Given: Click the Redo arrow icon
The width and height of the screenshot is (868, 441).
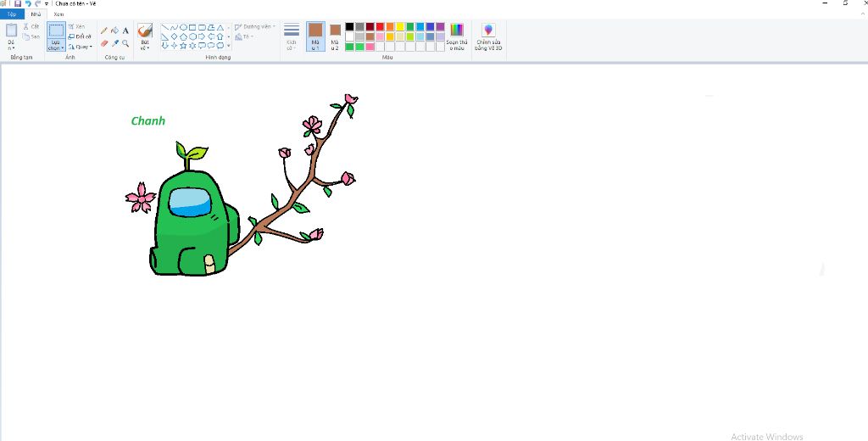Looking at the screenshot, I should (x=38, y=3).
